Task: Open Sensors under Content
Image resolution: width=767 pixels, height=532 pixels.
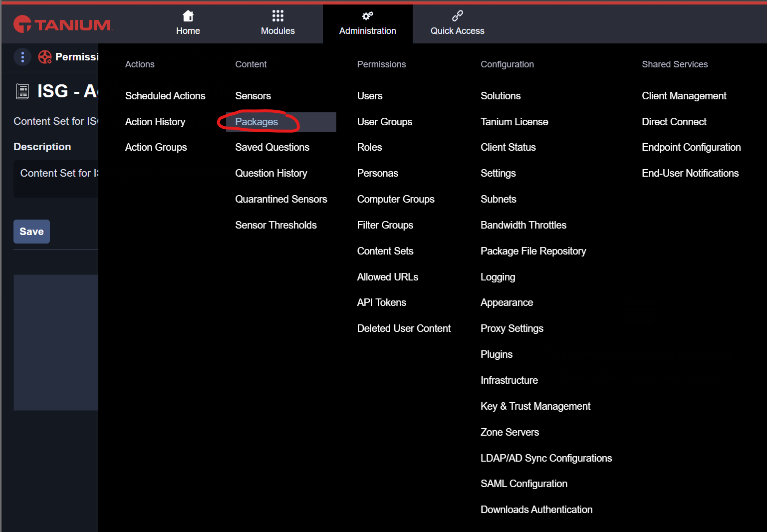Action: pos(253,96)
